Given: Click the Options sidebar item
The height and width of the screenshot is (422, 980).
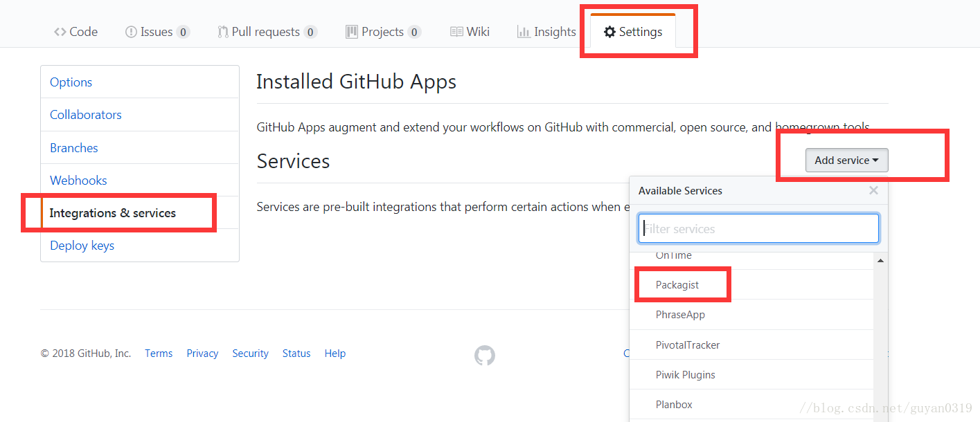Looking at the screenshot, I should click(140, 82).
